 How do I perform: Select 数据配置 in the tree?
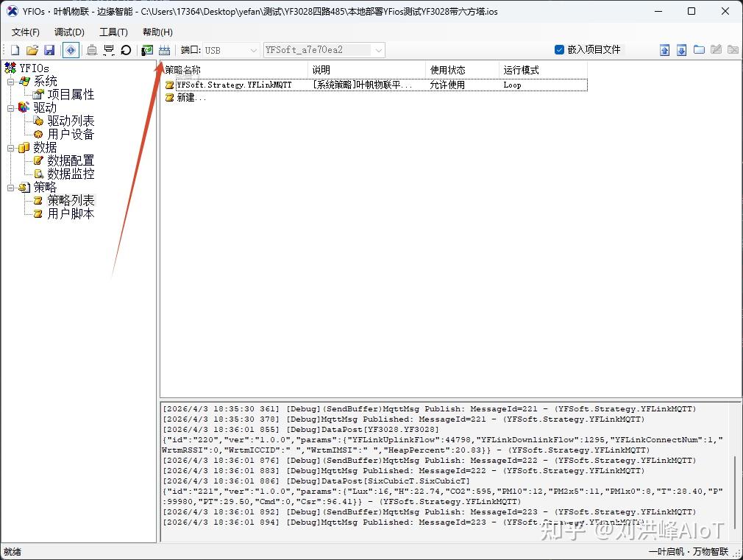(71, 160)
